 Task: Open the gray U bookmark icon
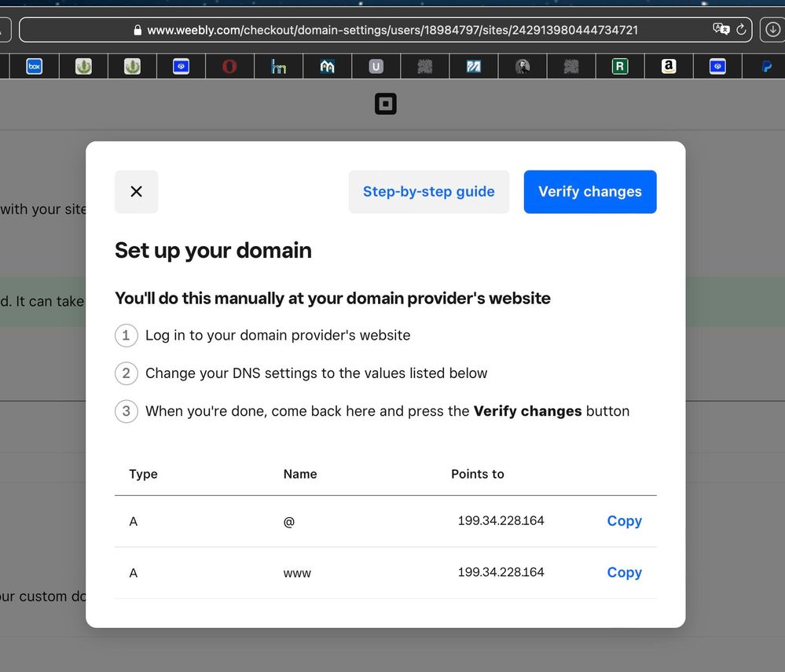tap(376, 67)
